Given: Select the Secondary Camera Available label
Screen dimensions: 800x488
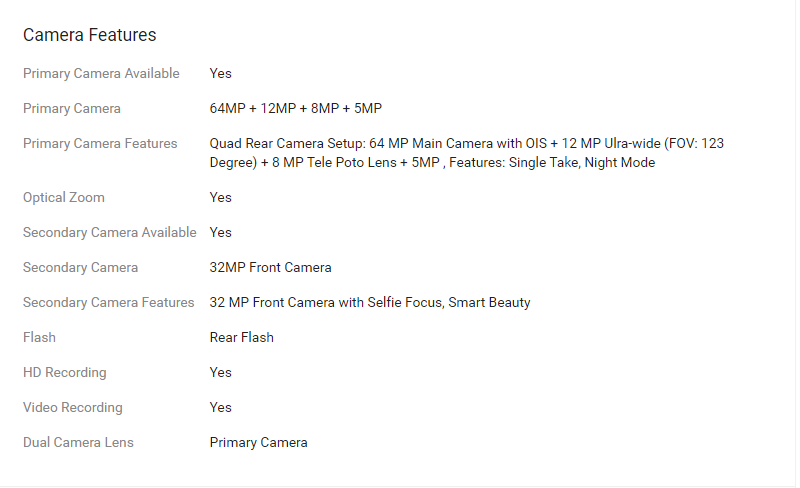Looking at the screenshot, I should click(110, 232).
